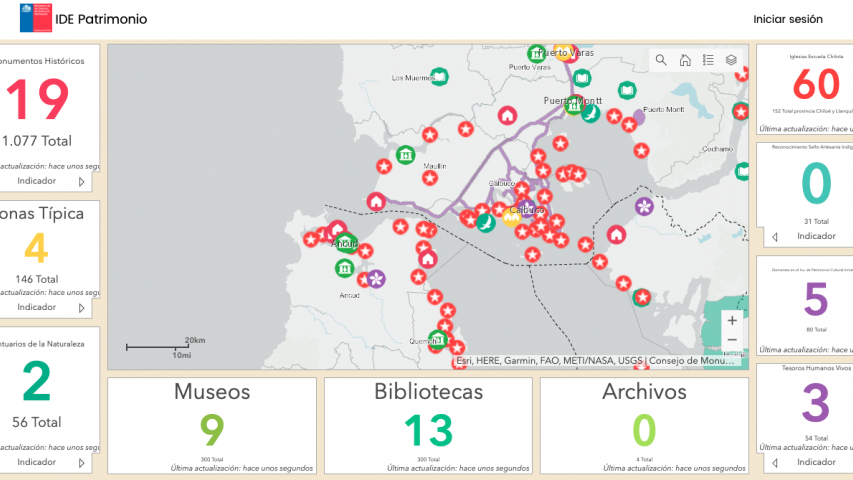Screen dimensions: 853x480
Task: Click the Museos count 9
Action: (212, 430)
